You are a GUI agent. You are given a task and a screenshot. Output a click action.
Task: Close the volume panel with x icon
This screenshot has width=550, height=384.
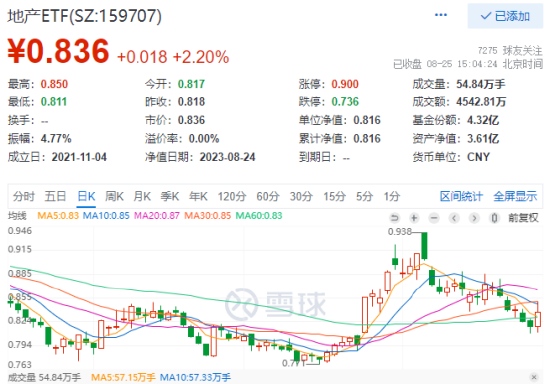[x=534, y=377]
